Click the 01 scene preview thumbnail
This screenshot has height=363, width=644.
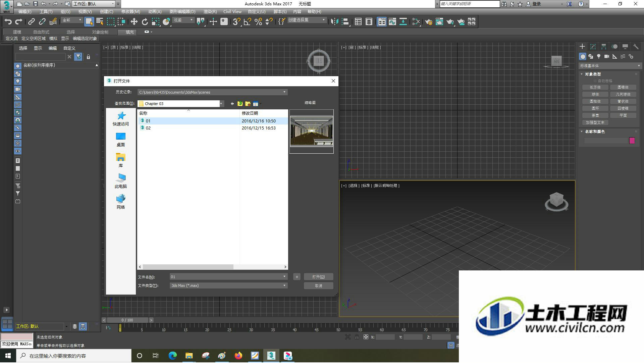[312, 131]
